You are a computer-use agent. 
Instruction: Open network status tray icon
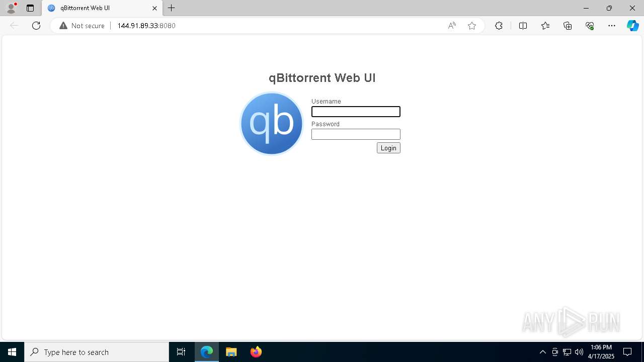[567, 352]
